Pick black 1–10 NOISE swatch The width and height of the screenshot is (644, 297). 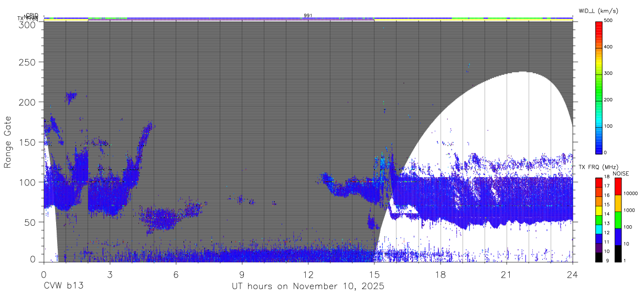[618, 252]
